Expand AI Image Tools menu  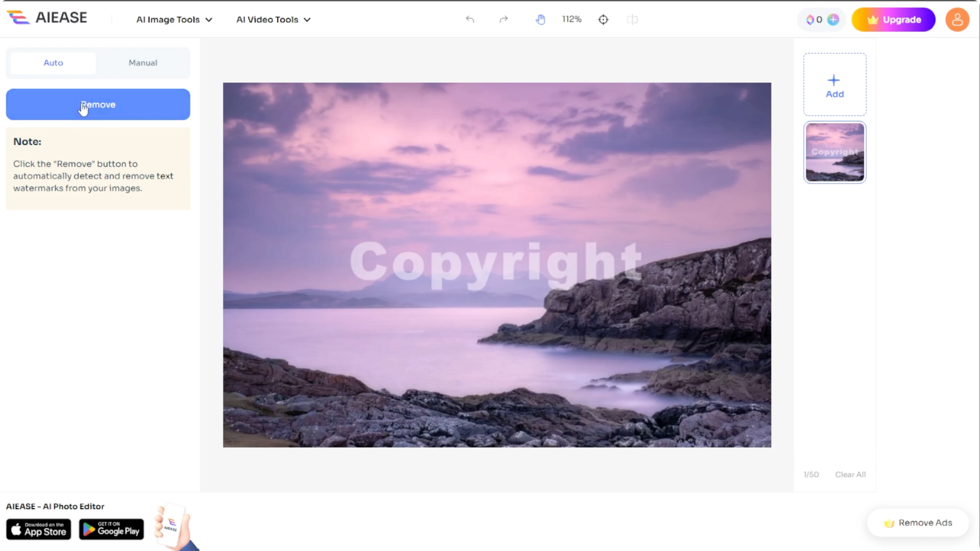[x=174, y=19]
